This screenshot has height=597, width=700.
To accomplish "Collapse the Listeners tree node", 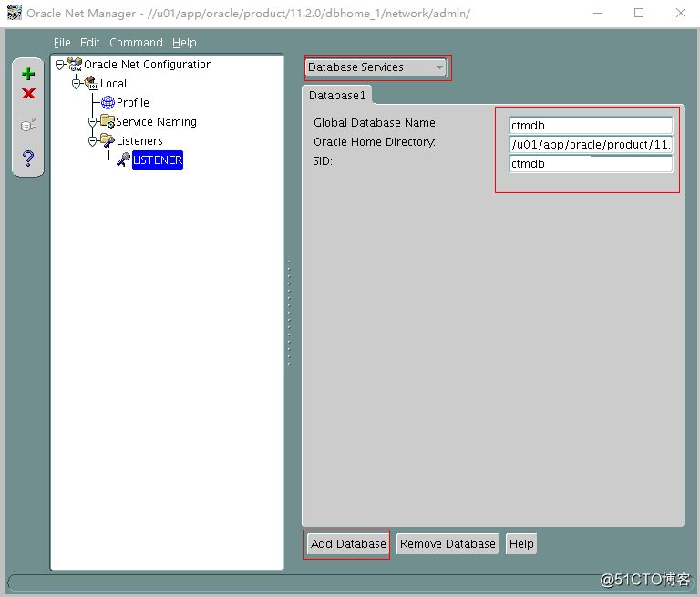I will point(92,141).
